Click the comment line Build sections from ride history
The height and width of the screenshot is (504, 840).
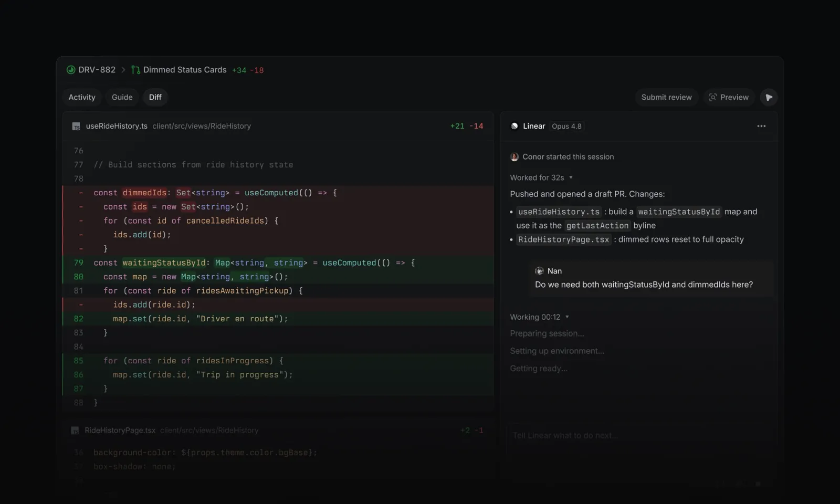193,165
